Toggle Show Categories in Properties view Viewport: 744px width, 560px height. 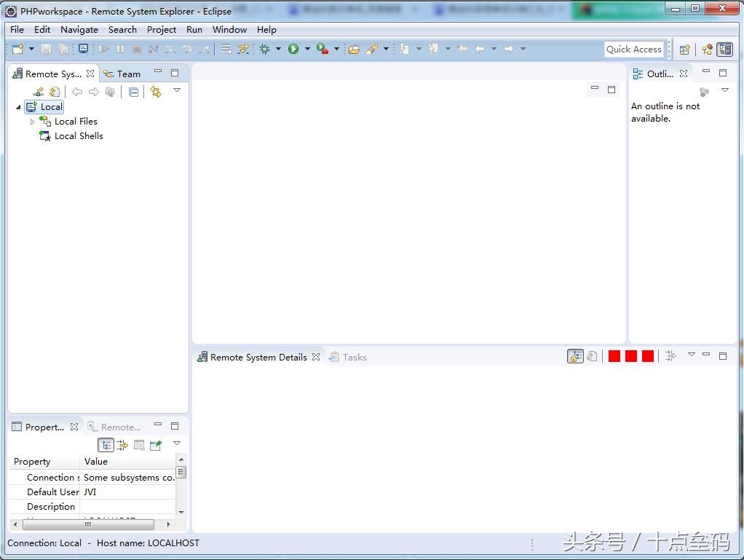click(106, 445)
